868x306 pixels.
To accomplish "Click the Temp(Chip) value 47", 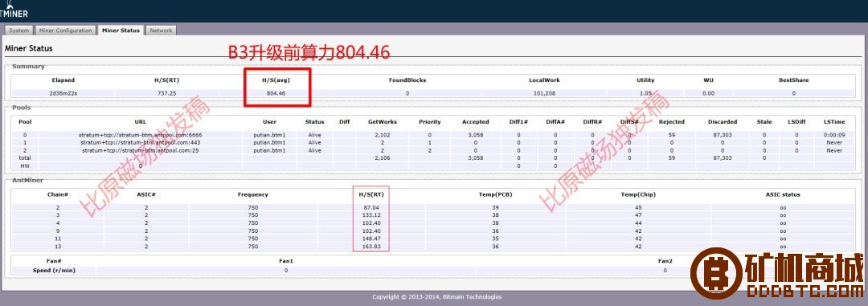I will point(638,215).
